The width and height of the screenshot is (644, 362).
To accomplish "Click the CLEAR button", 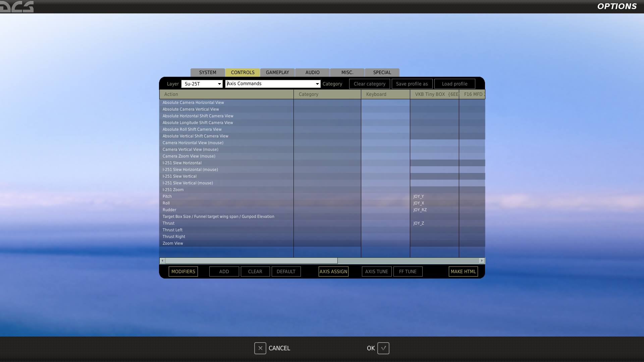I will [x=255, y=271].
